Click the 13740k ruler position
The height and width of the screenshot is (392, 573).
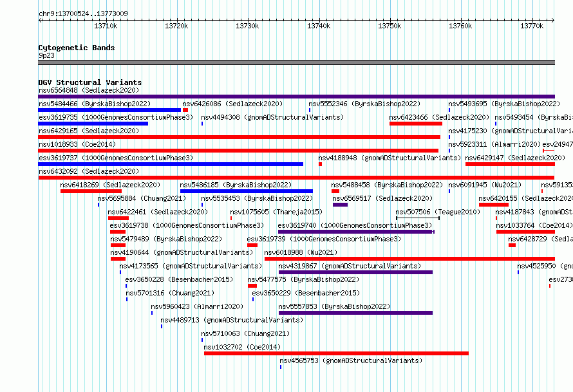point(319,26)
